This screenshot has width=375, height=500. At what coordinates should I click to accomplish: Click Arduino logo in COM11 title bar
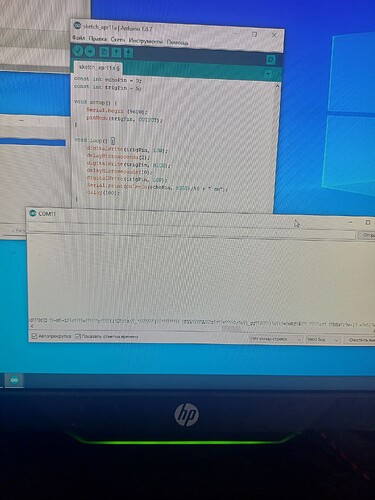[x=33, y=213]
